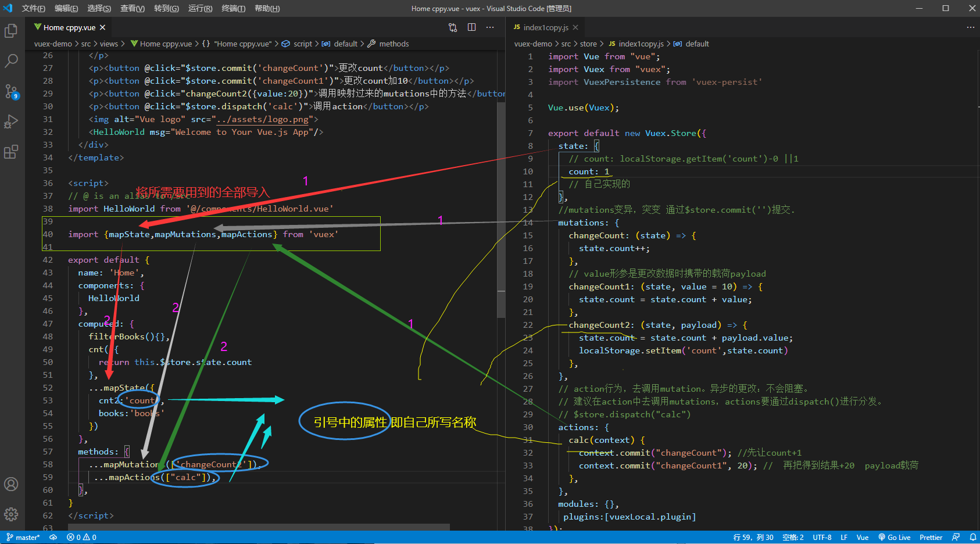
Task: Open the Explorer view in the activity bar
Action: (11, 31)
